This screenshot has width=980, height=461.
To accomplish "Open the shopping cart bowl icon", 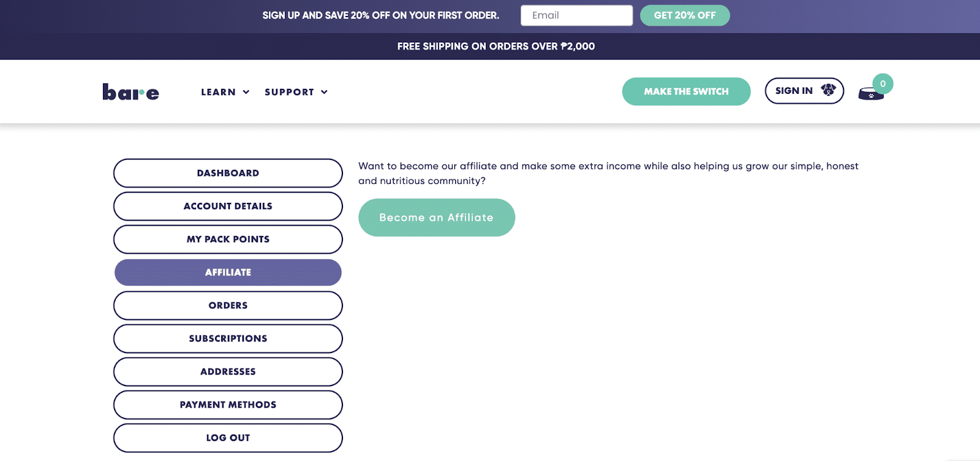I will point(870,94).
